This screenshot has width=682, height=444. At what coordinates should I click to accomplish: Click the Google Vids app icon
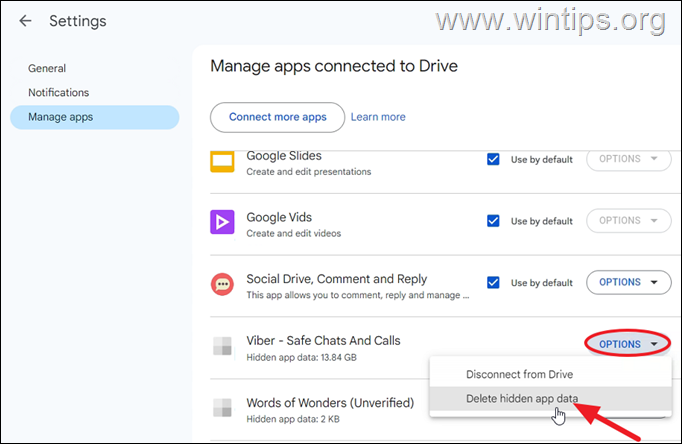coord(222,222)
